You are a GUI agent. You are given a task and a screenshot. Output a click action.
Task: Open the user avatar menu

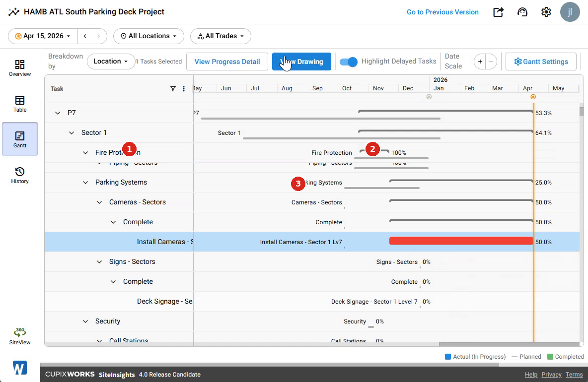[570, 12]
